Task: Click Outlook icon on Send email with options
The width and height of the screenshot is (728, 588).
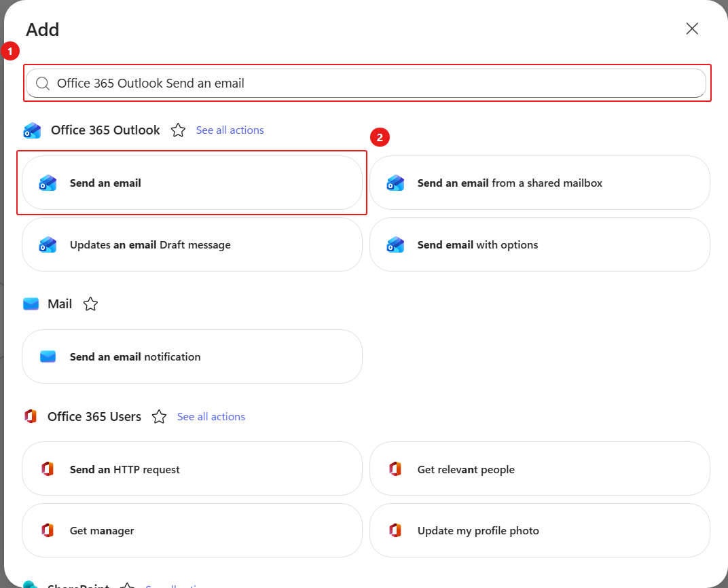Action: (395, 244)
